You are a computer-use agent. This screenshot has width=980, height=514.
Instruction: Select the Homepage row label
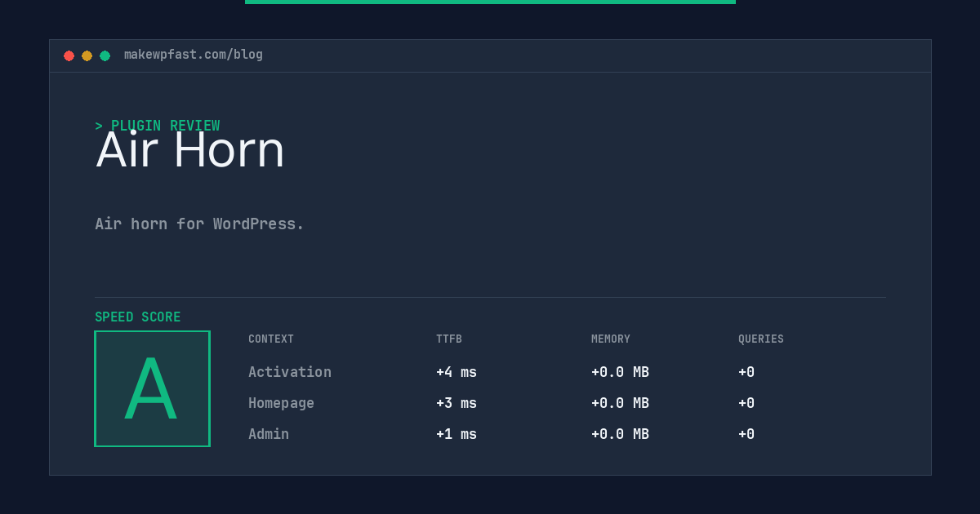[281, 403]
